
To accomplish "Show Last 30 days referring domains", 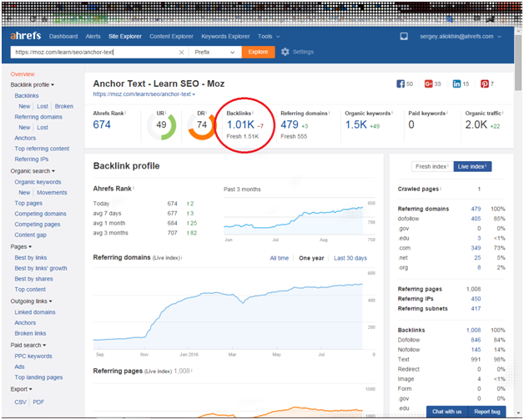I will (350, 258).
